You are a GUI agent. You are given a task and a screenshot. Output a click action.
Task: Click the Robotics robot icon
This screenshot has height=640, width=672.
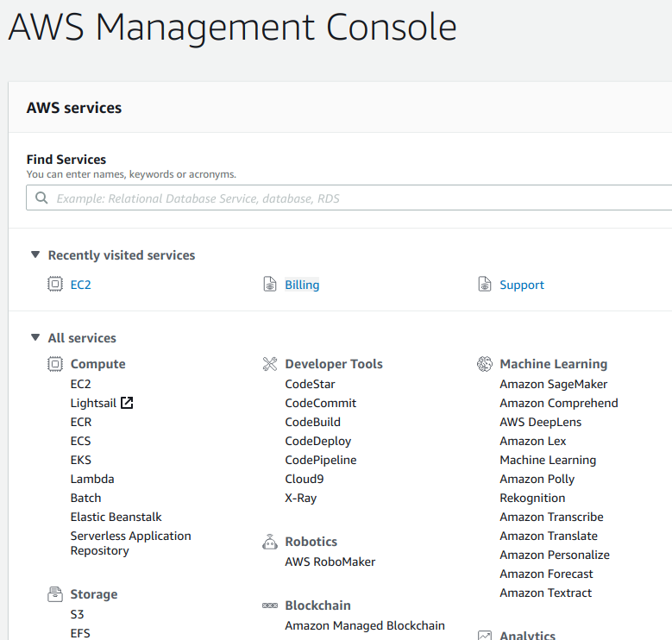point(269,542)
